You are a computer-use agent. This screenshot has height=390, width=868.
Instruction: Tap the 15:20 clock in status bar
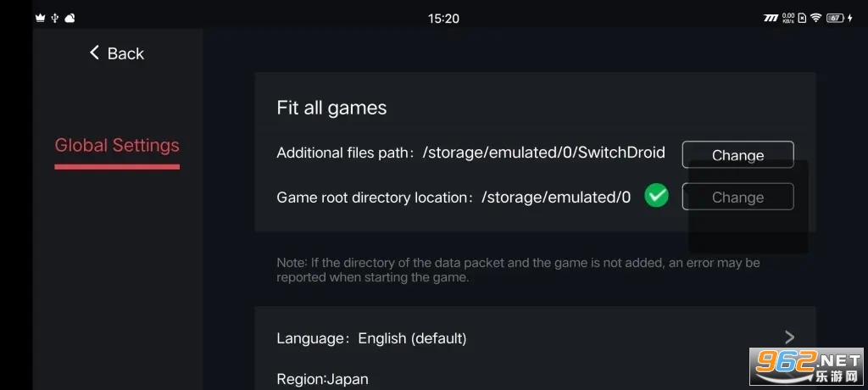[443, 18]
